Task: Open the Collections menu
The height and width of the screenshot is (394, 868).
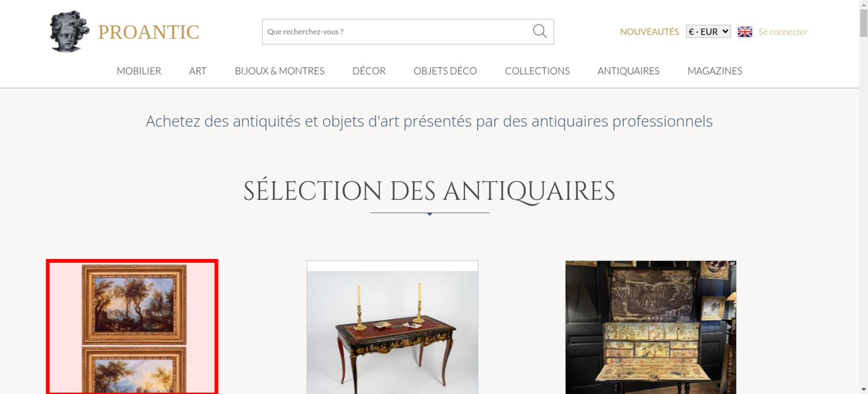Action: (537, 71)
